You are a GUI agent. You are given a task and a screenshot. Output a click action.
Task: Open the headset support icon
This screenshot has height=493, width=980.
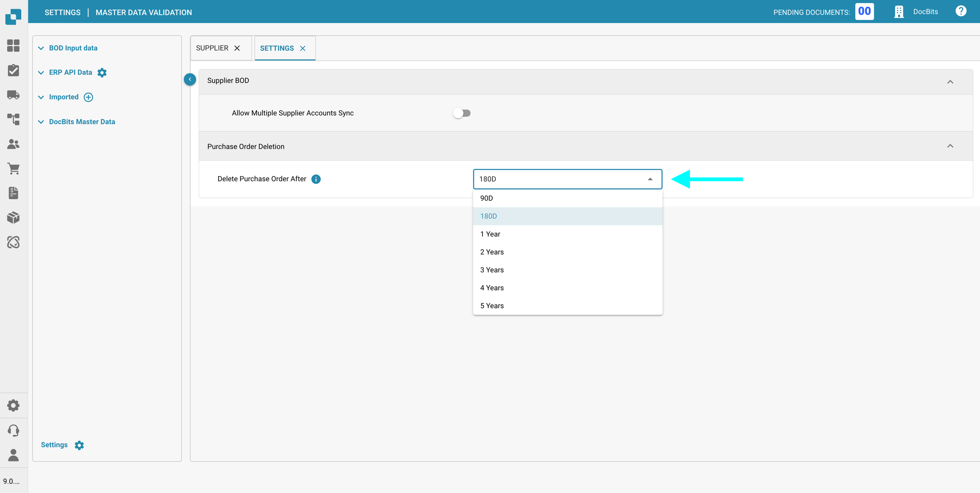coord(13,430)
